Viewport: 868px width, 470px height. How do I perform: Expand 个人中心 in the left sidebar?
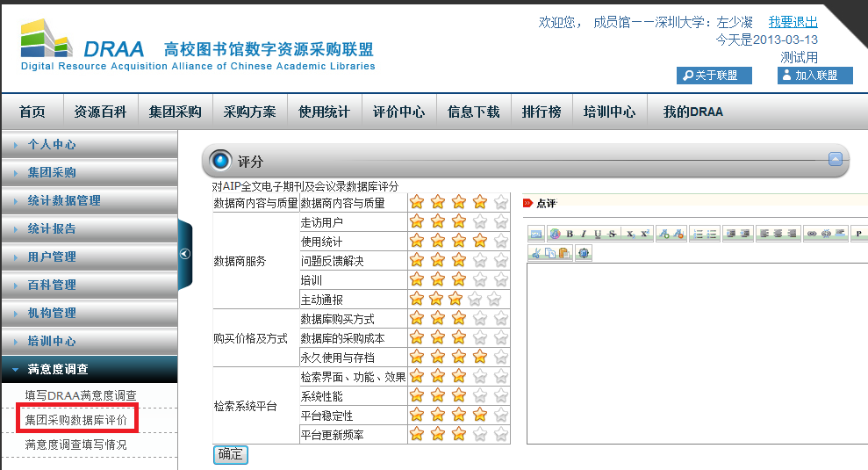tap(52, 145)
